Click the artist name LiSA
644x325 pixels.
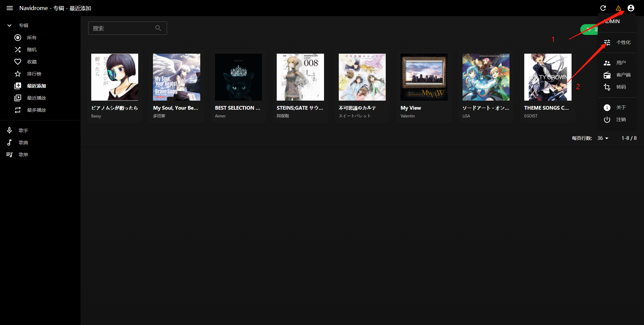pyautogui.click(x=466, y=116)
